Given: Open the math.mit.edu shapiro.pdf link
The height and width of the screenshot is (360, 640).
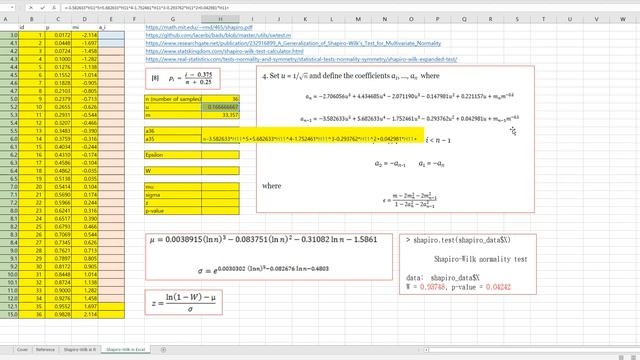Looking at the screenshot, I should coord(199,27).
